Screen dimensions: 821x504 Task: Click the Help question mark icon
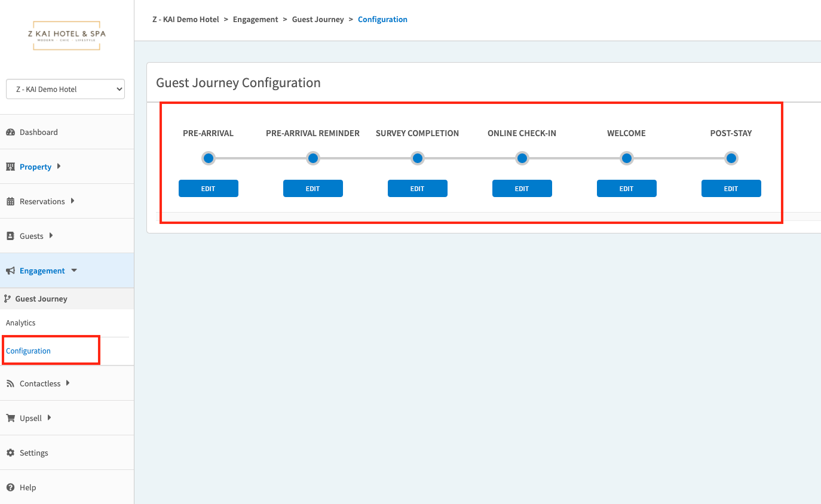(x=10, y=488)
